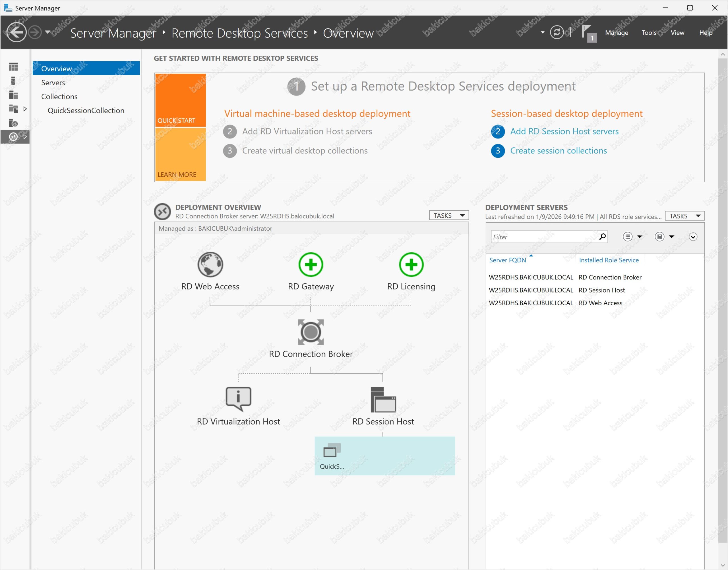728x570 pixels.
Task: Select the RD Web Access globe icon
Action: coord(210,265)
